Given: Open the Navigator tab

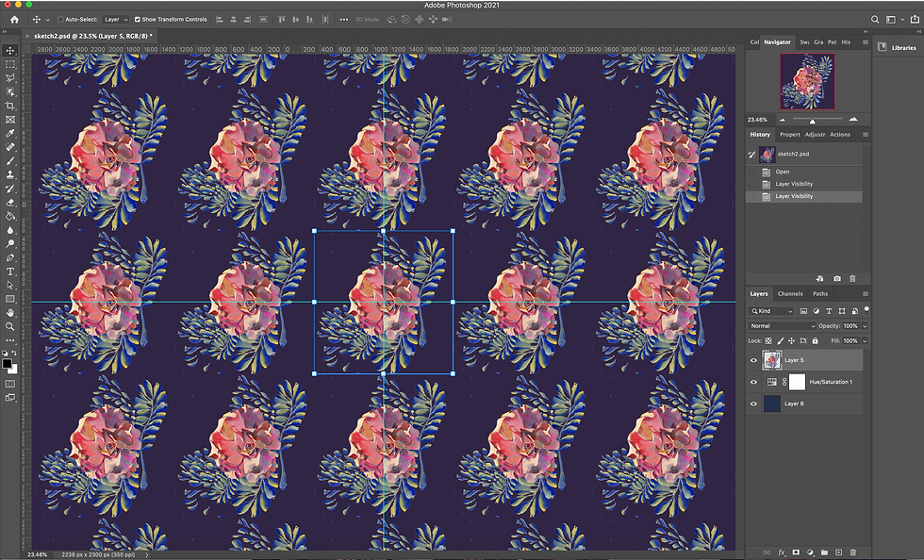Looking at the screenshot, I should (777, 42).
